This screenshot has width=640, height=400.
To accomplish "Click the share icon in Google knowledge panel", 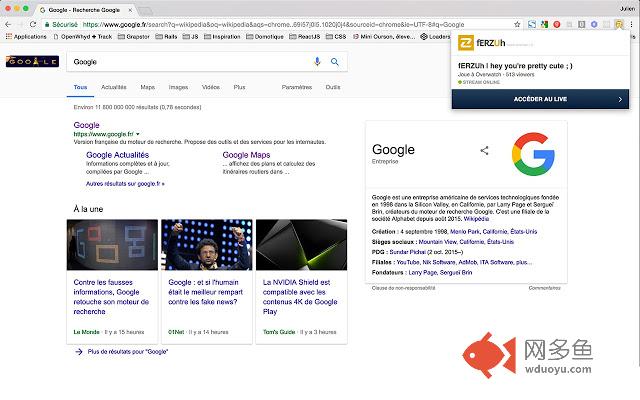I will (484, 151).
